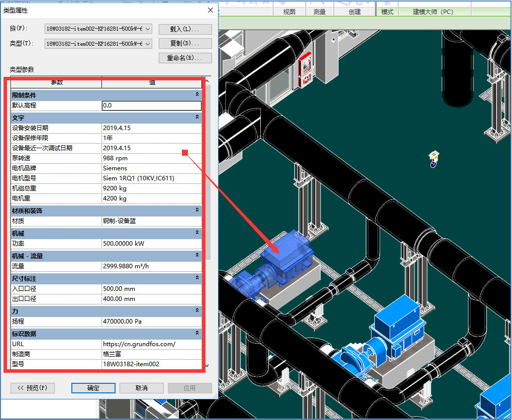Click the 复制(D)... duplicate button
The height and width of the screenshot is (420, 512).
click(185, 44)
